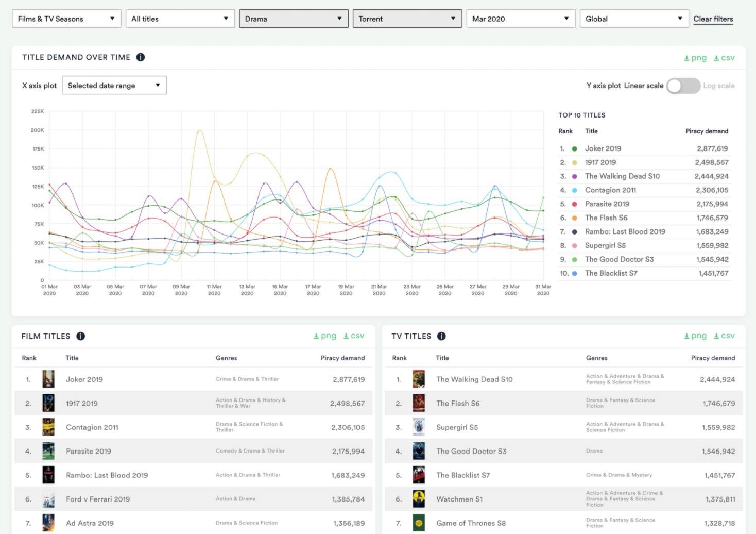Open the Films & TV Seasons dropdown
Image resolution: width=756 pixels, height=534 pixels.
tap(66, 19)
